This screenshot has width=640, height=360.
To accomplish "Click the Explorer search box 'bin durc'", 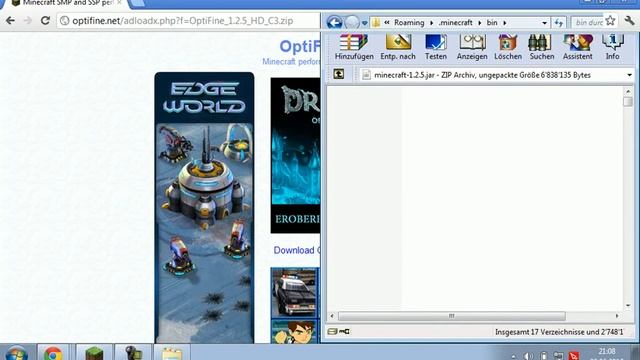I will point(588,22).
